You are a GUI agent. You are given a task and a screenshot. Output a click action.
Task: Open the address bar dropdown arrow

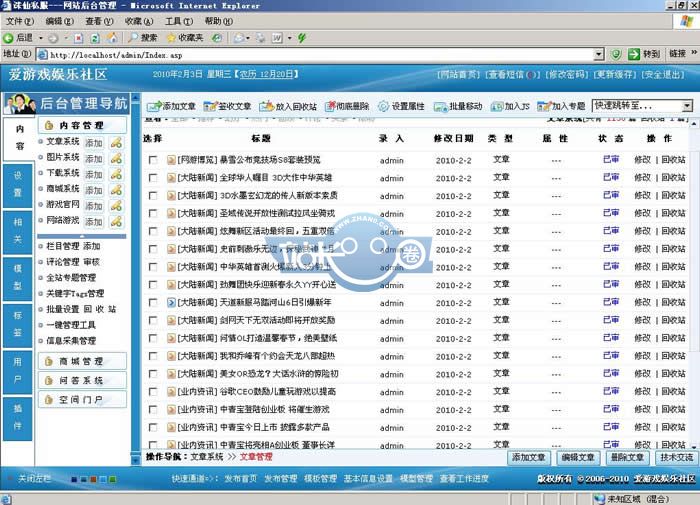[x=599, y=54]
